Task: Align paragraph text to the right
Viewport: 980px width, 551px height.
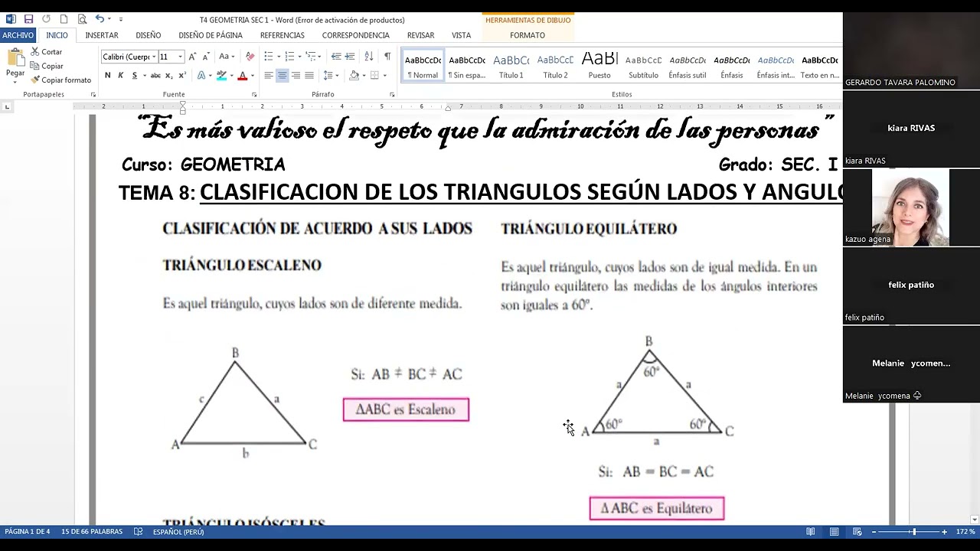Action: (x=296, y=75)
